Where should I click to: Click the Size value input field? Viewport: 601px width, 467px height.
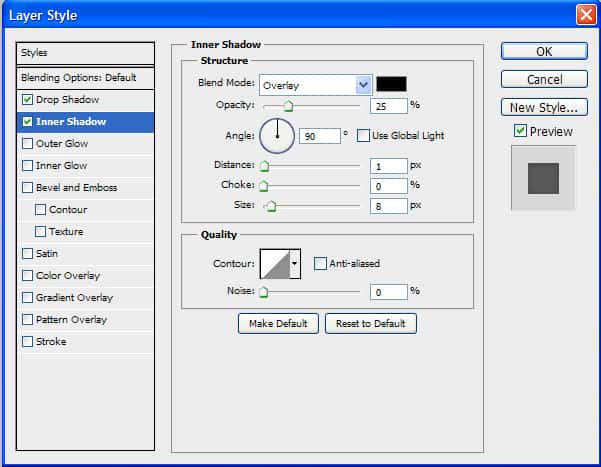click(x=388, y=205)
